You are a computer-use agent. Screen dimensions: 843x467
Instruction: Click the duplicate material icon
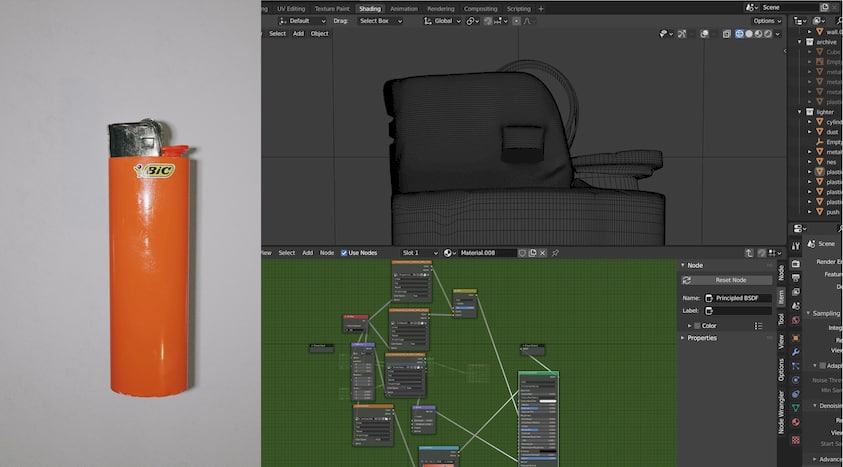click(532, 253)
